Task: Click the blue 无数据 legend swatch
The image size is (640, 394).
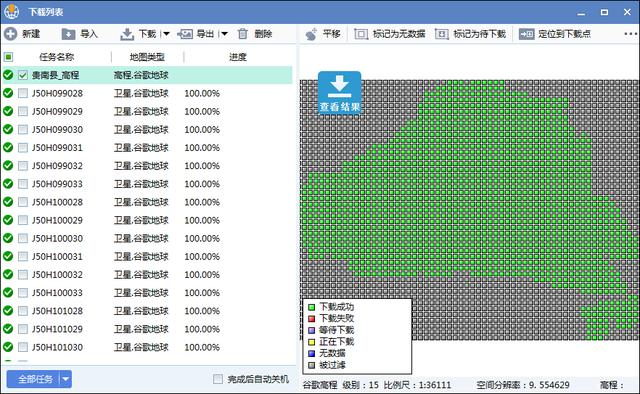Action: 311,353
